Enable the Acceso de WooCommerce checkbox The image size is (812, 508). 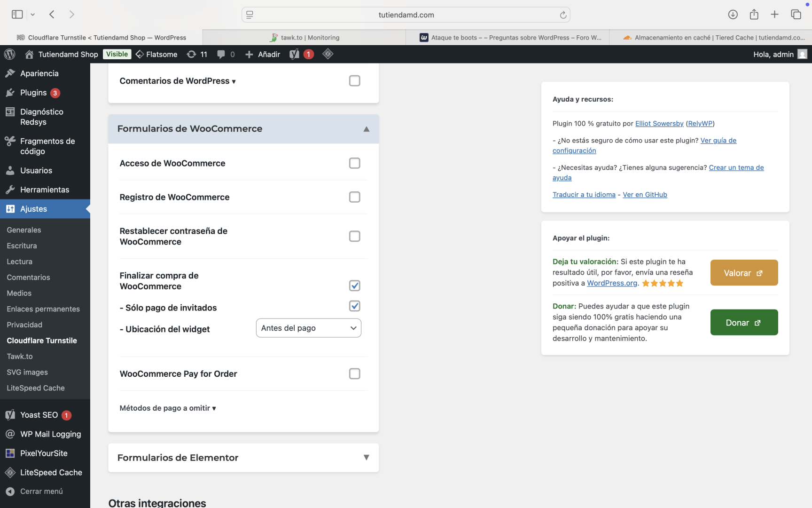tap(354, 163)
